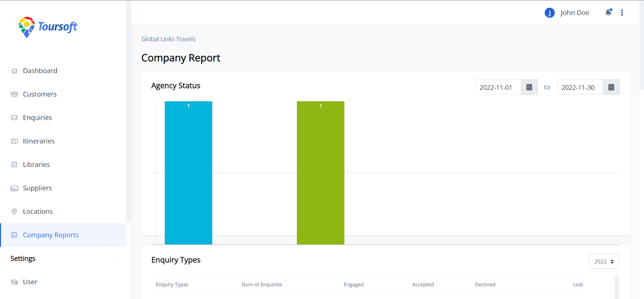Click the Company Report page title
This screenshot has width=644, height=299.
(181, 58)
